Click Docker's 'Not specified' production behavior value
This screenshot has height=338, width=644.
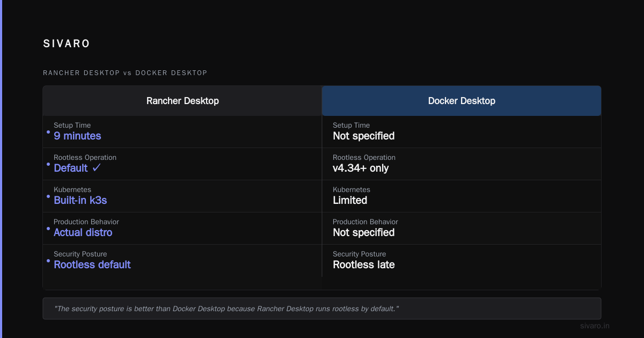(x=363, y=232)
